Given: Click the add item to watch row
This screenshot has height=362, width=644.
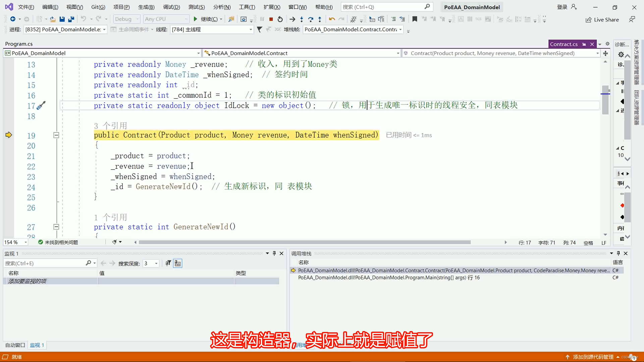Looking at the screenshot, I should 141,281.
